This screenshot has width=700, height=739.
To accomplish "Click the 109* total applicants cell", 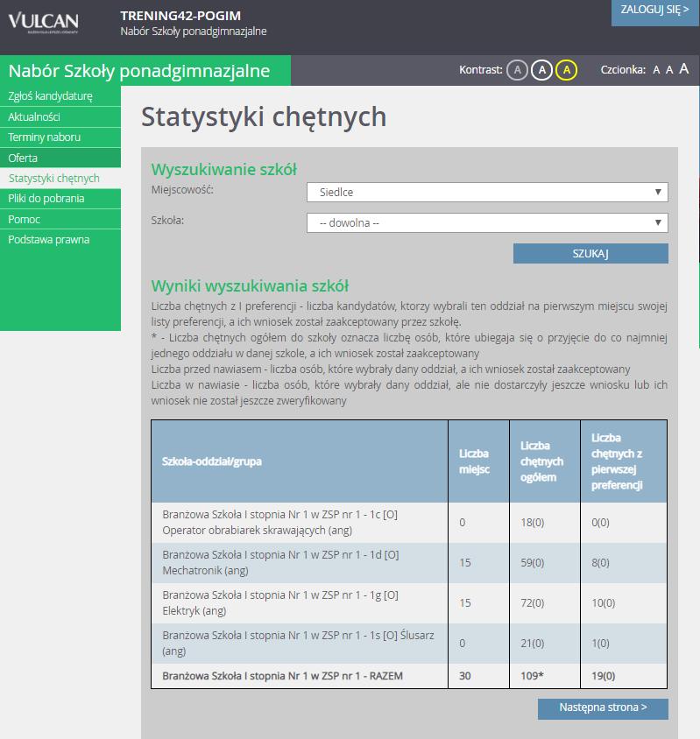I will point(545,676).
